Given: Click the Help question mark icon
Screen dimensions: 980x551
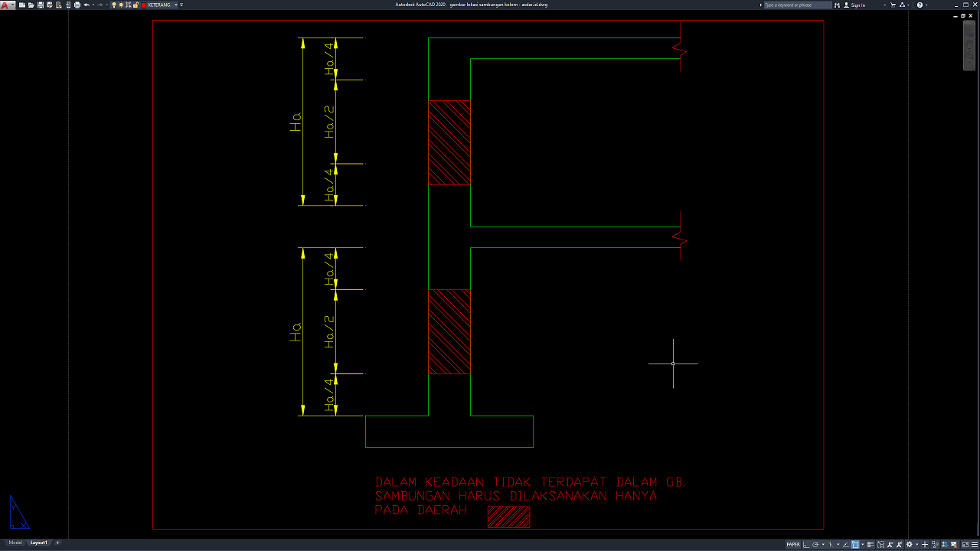Looking at the screenshot, I should tap(920, 5).
